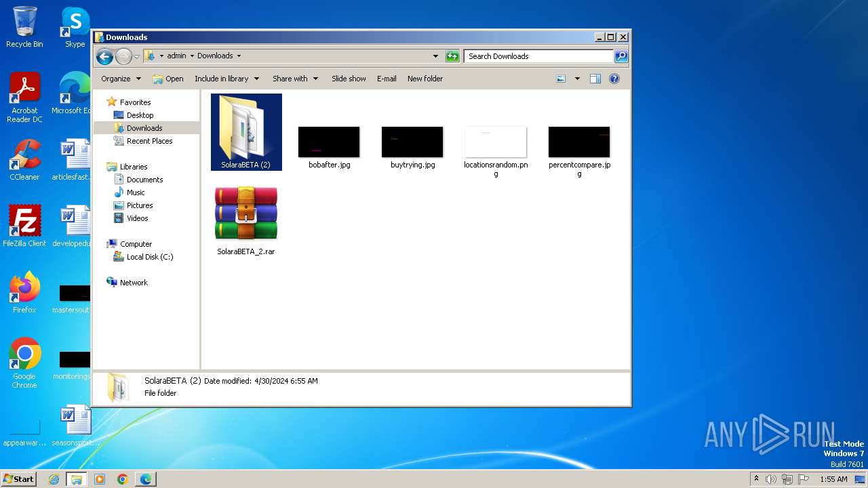Click the Back navigation arrow

pos(104,56)
